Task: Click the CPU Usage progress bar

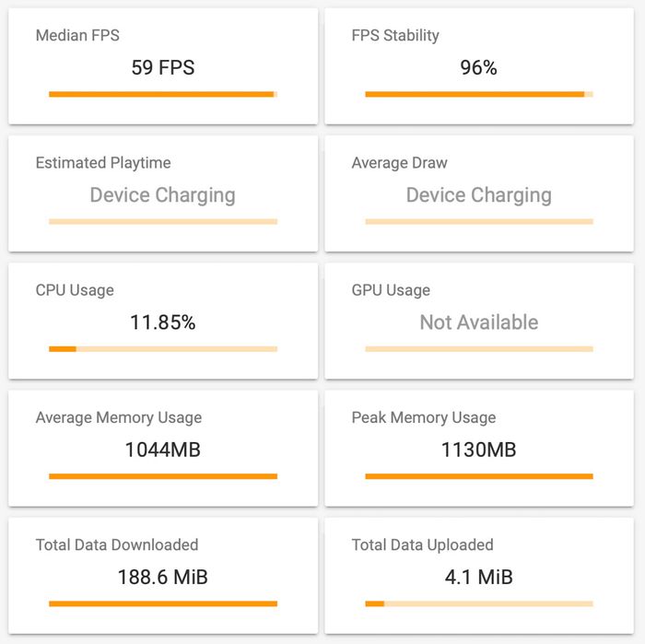Action: point(163,349)
